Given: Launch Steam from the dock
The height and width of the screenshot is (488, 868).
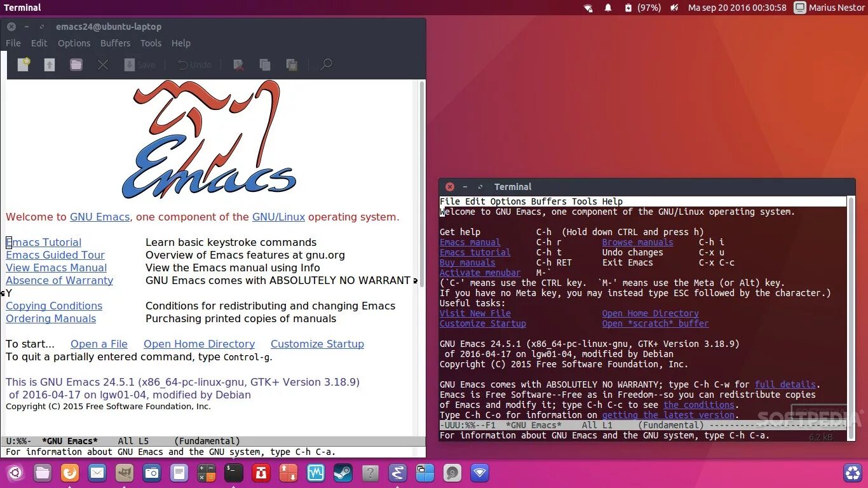Looking at the screenshot, I should click(x=343, y=473).
